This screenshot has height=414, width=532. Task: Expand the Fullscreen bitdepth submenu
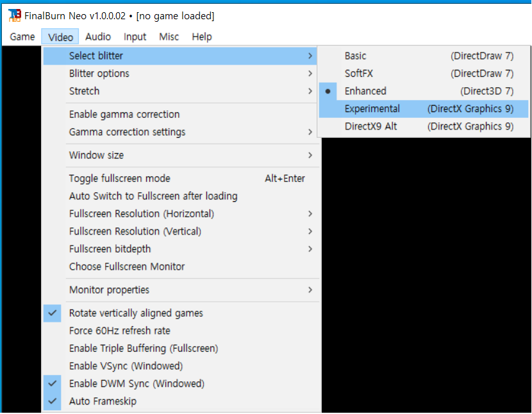[180, 249]
